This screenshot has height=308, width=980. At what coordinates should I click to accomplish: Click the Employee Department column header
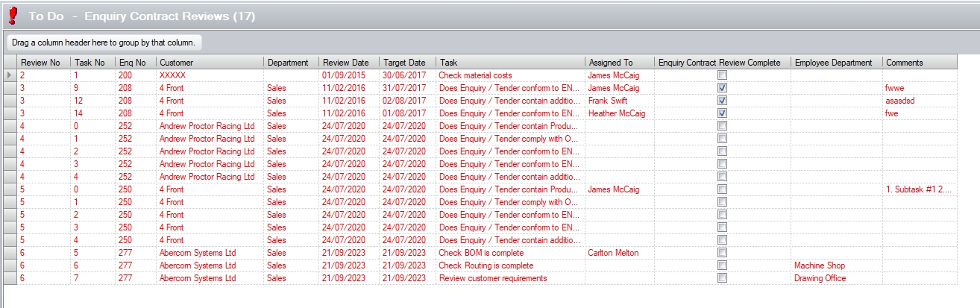pyautogui.click(x=835, y=63)
